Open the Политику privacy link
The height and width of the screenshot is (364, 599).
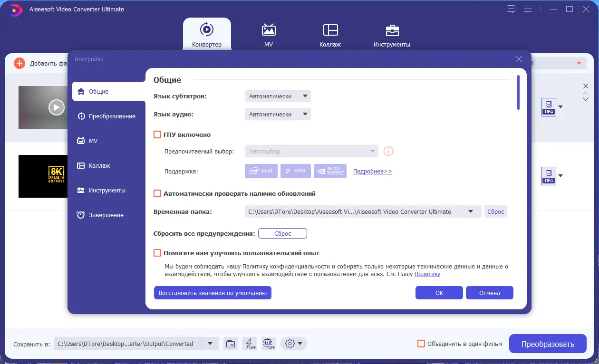427,274
